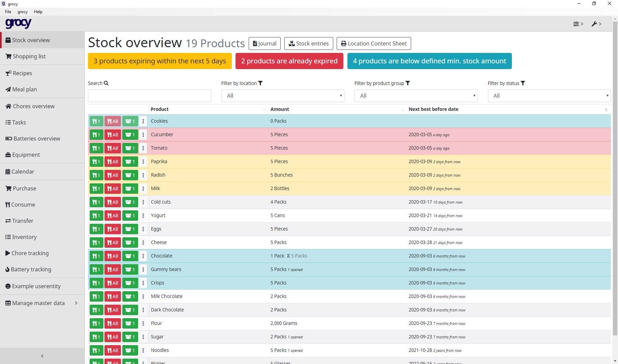Open the Filter by product group dropdown
The width and height of the screenshot is (618, 364).
point(416,96)
